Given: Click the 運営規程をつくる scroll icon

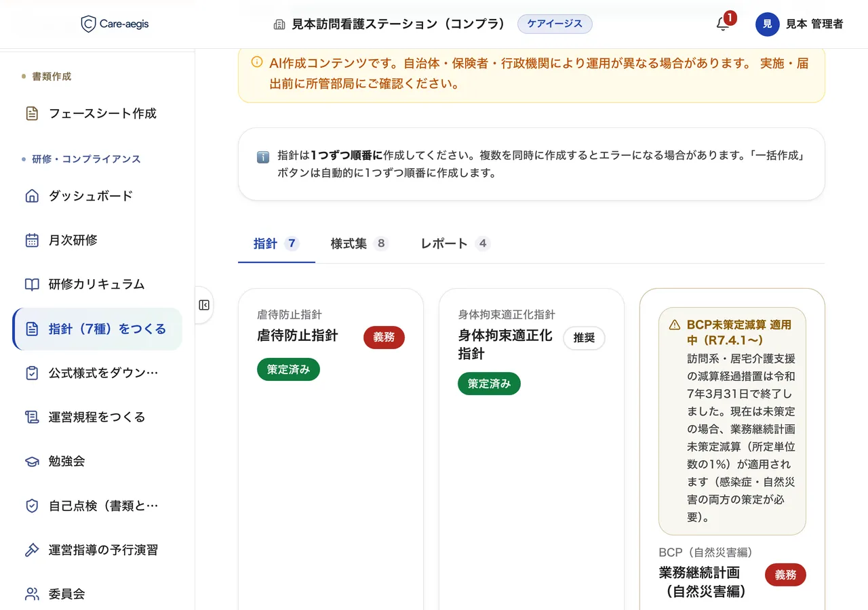Looking at the screenshot, I should [x=32, y=417].
